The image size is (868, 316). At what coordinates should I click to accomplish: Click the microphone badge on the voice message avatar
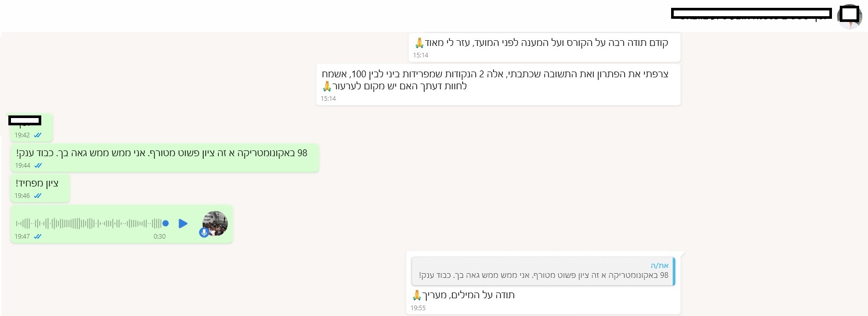coord(204,232)
